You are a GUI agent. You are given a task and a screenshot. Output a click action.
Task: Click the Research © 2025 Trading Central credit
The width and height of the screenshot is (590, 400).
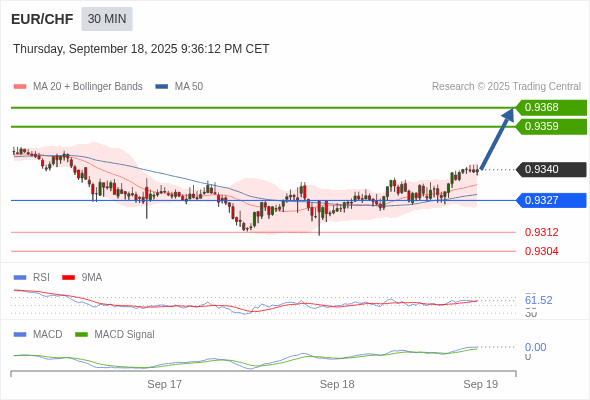(x=506, y=87)
